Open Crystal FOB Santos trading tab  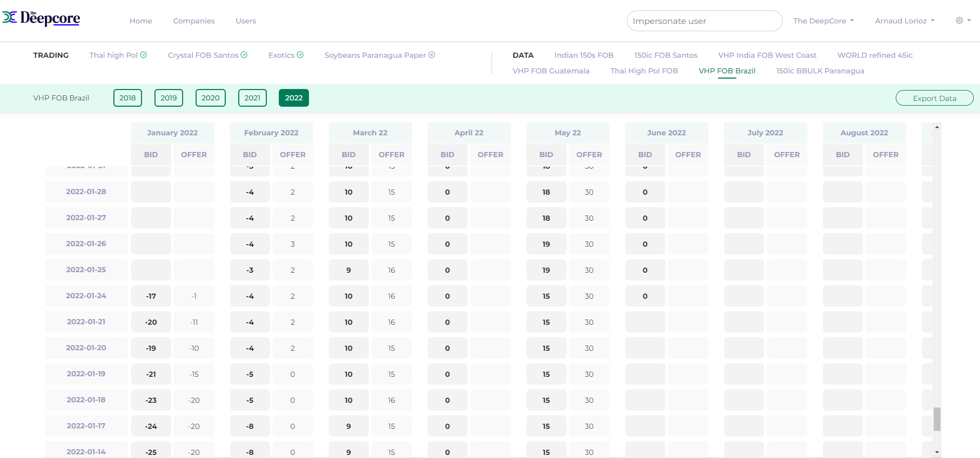click(x=203, y=55)
